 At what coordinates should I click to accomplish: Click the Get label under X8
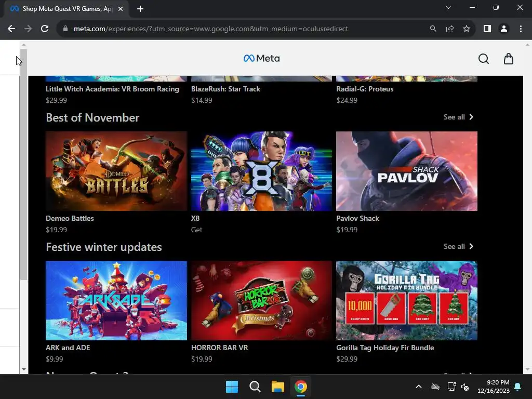click(196, 230)
